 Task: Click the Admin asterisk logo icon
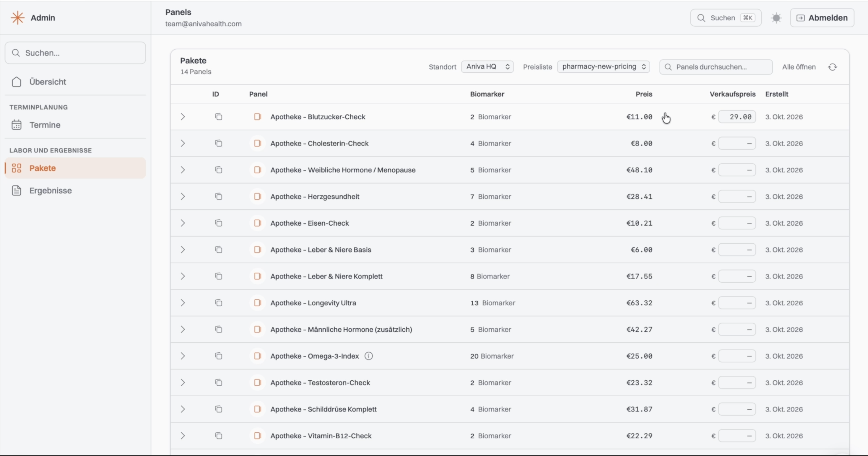tap(17, 18)
